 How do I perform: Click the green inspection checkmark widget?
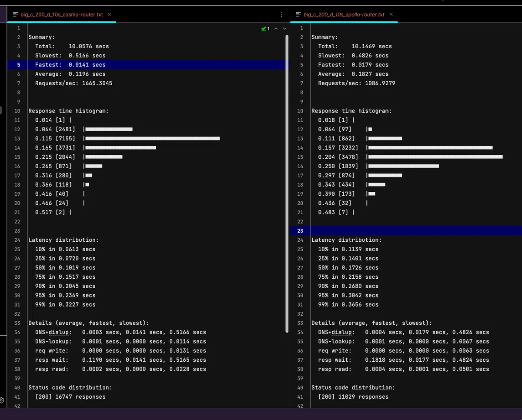point(266,29)
